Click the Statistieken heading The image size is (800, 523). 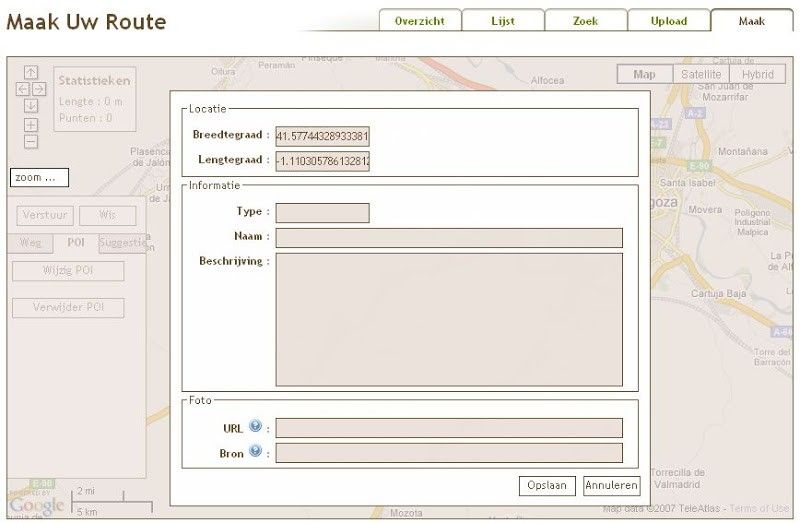94,81
